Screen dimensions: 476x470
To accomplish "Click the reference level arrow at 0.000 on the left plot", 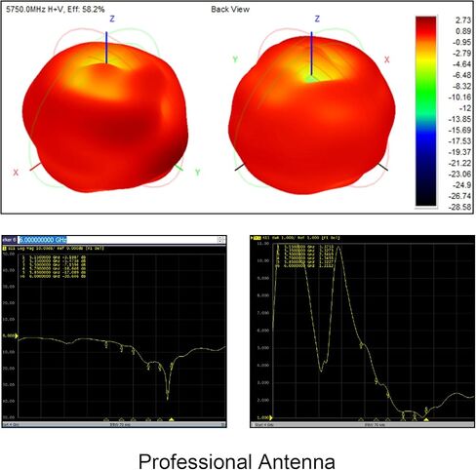I will [x=17, y=335].
